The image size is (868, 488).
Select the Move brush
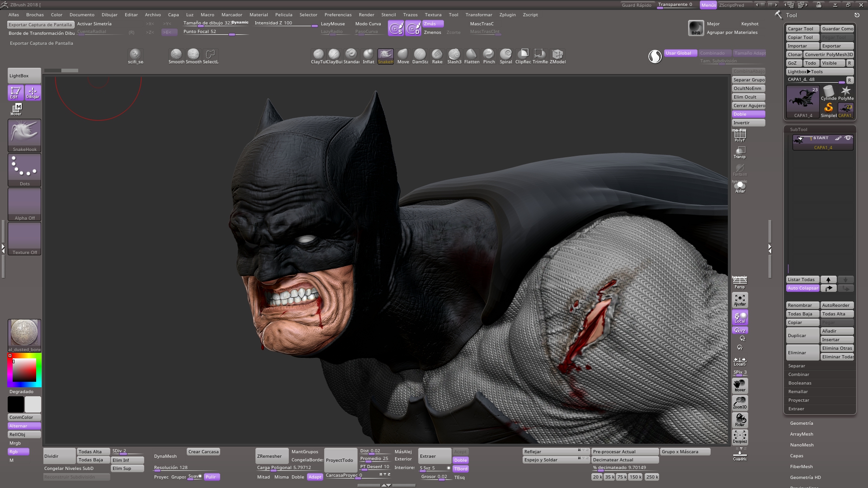click(x=403, y=56)
